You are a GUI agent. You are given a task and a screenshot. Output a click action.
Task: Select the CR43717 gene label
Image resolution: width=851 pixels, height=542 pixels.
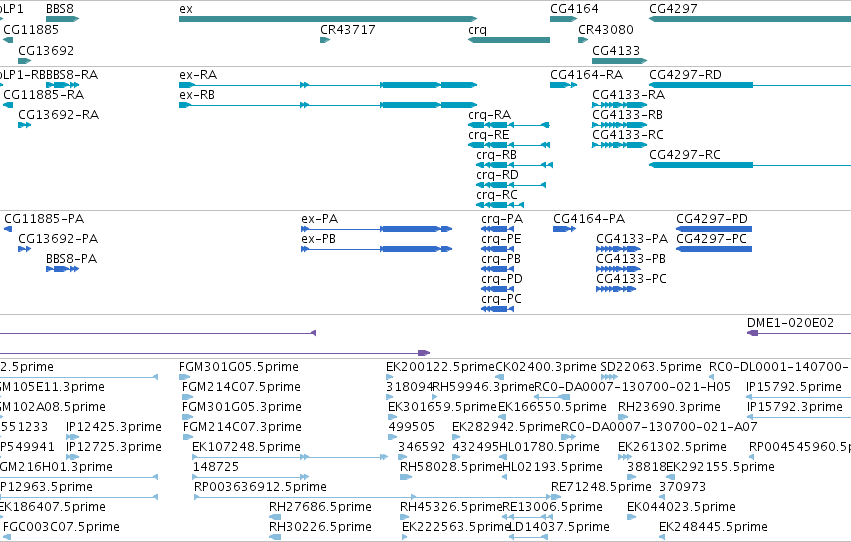point(348,30)
